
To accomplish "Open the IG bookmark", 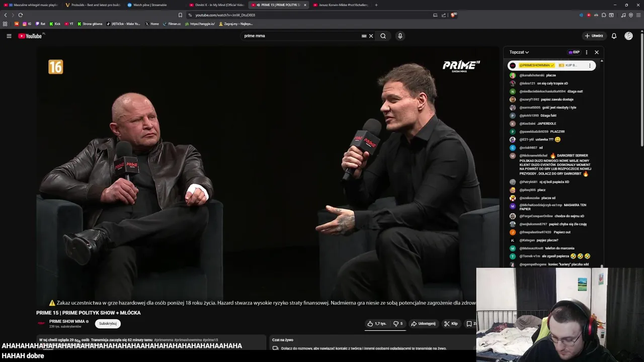I will [27, 24].
